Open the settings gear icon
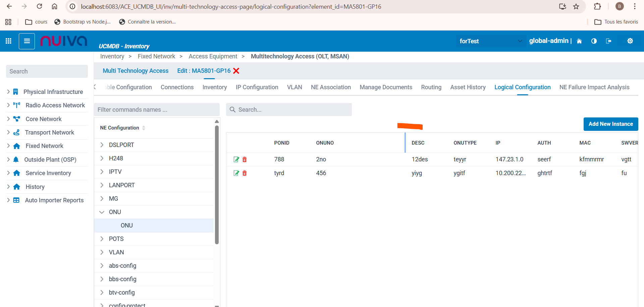644x307 pixels. pos(630,41)
